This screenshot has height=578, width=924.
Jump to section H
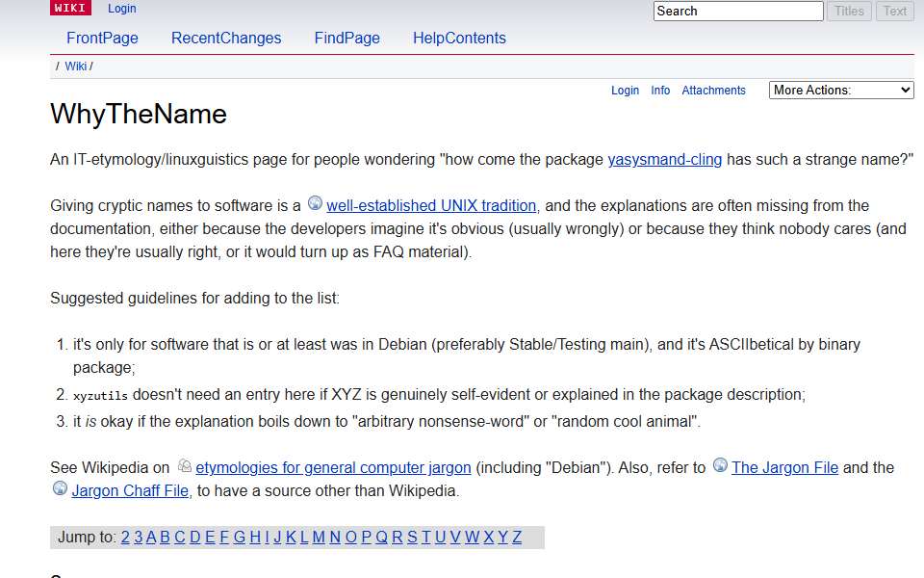coord(255,538)
